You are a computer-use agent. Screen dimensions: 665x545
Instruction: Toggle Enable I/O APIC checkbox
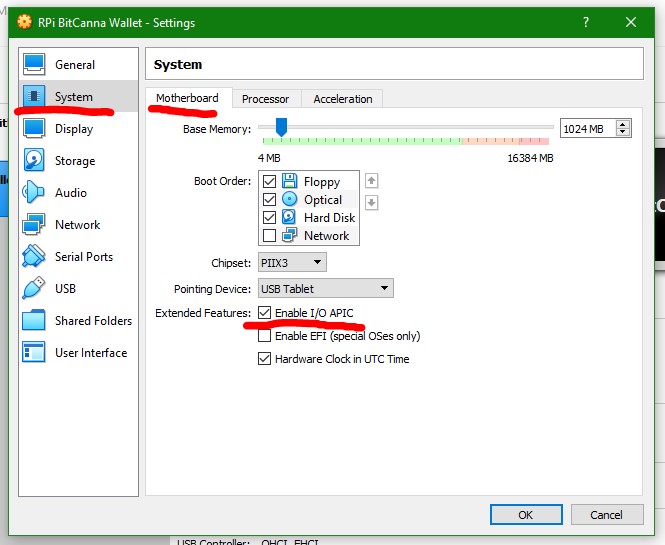click(264, 313)
